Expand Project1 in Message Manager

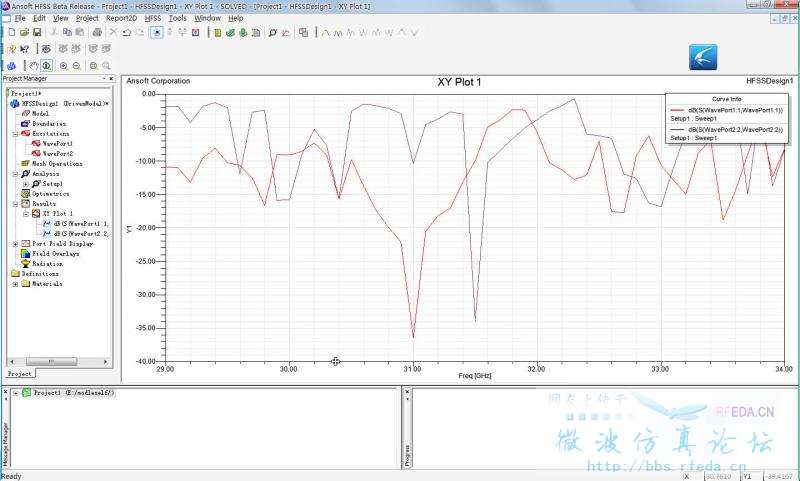[x=16, y=393]
